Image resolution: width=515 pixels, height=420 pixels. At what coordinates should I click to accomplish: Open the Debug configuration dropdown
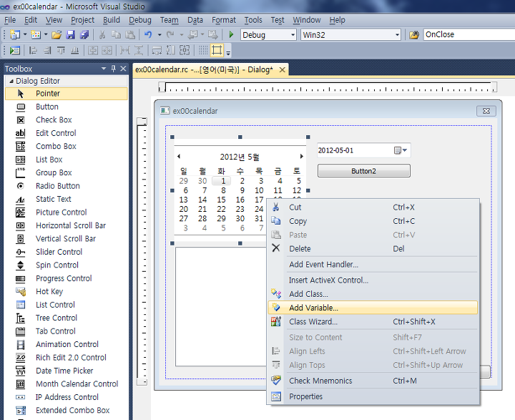click(293, 35)
